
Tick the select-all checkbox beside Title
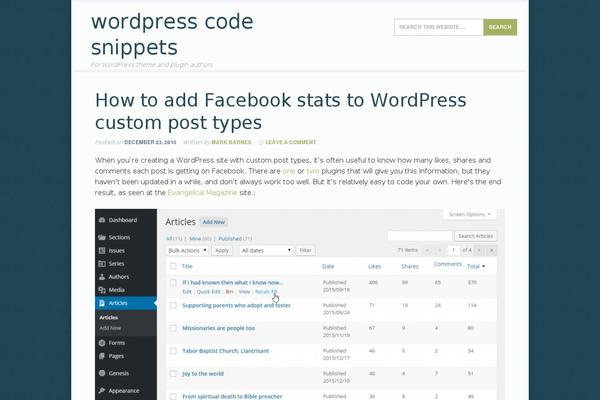click(173, 266)
